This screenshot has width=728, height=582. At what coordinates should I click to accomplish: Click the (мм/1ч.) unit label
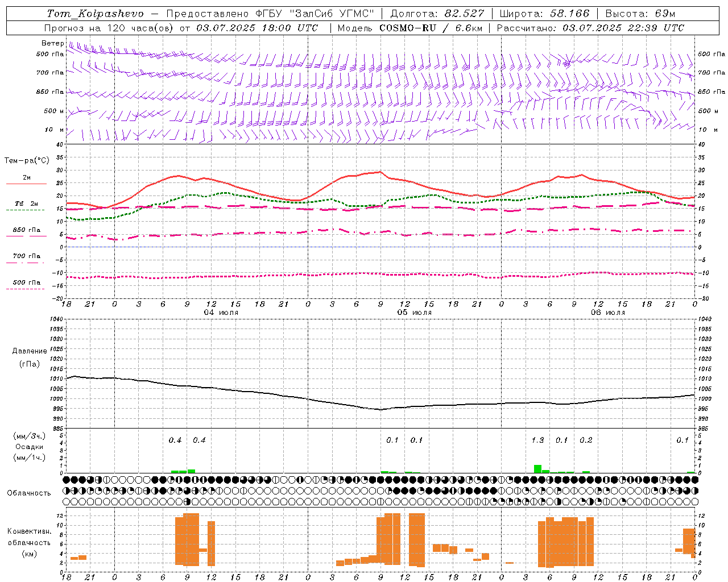[29, 458]
